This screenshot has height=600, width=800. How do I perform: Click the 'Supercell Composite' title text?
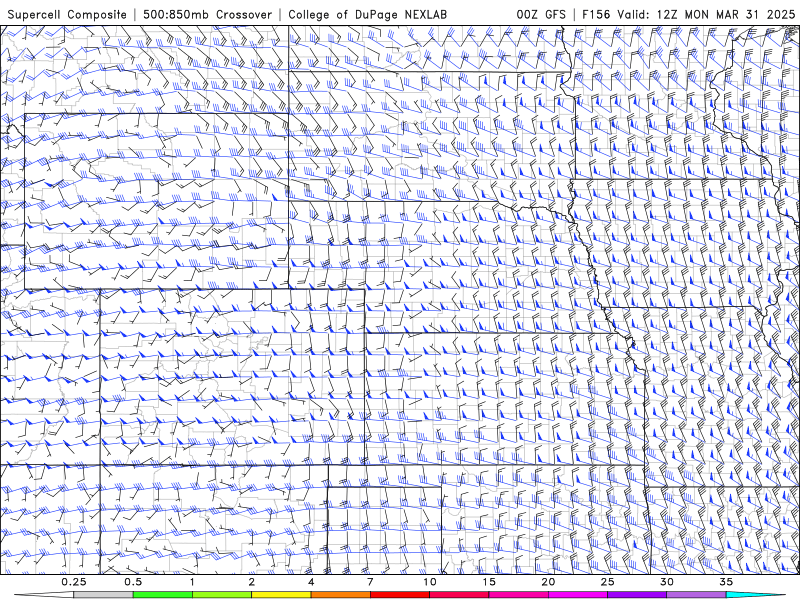[x=67, y=14]
